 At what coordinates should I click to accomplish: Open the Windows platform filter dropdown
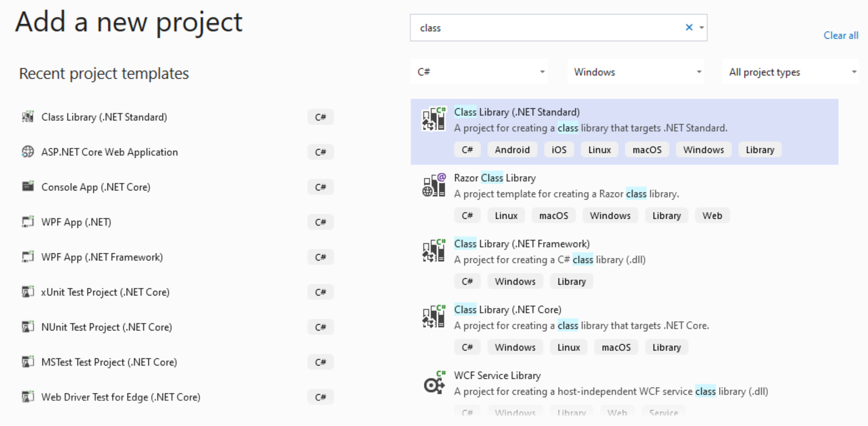636,72
